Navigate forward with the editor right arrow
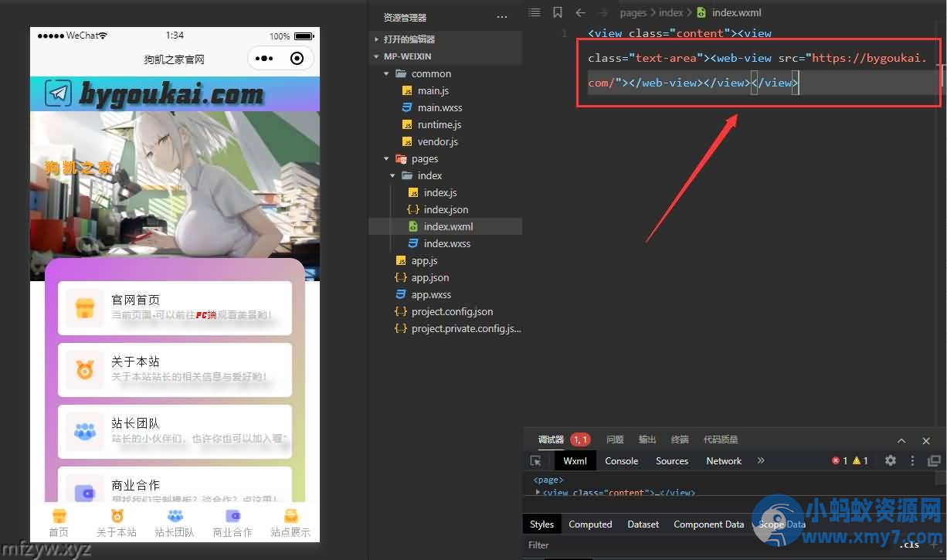Viewport: 947px width, 560px height. click(x=603, y=12)
